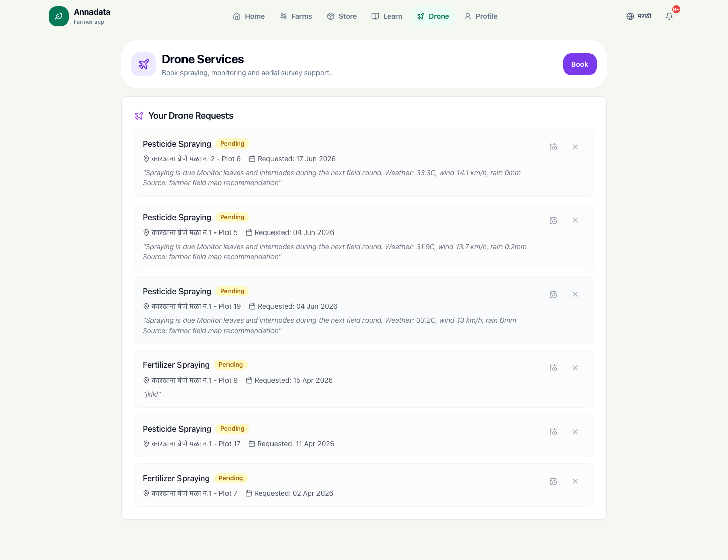
Task: Click the red 9+ notification badge
Action: (x=676, y=9)
